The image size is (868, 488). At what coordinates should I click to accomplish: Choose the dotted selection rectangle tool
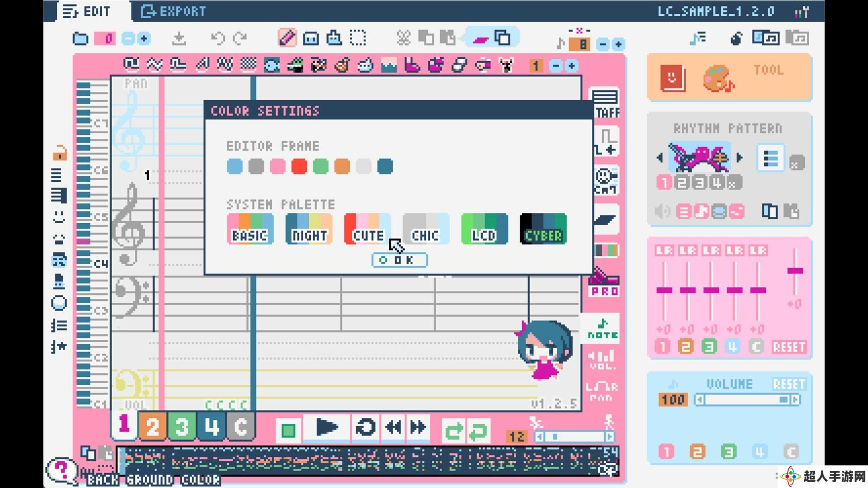(x=358, y=38)
